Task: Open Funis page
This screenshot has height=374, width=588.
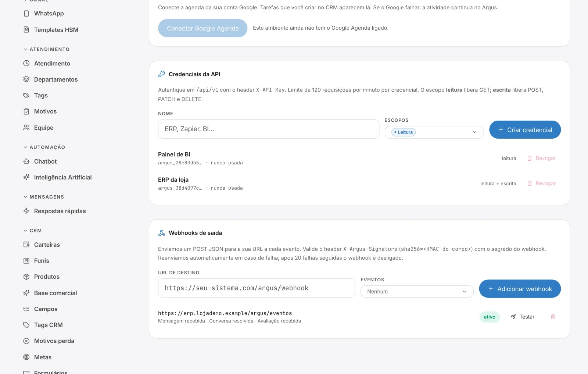Action: (x=42, y=261)
